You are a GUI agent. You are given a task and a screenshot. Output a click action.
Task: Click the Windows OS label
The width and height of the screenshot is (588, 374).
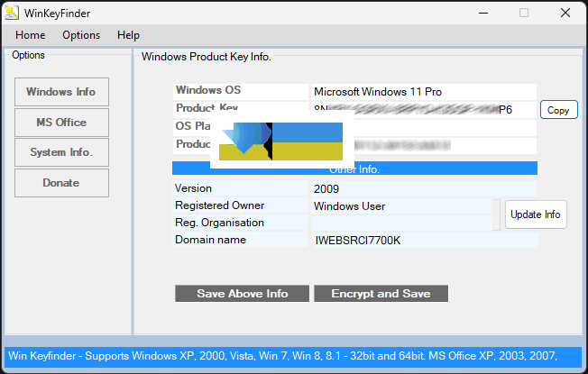pos(208,90)
